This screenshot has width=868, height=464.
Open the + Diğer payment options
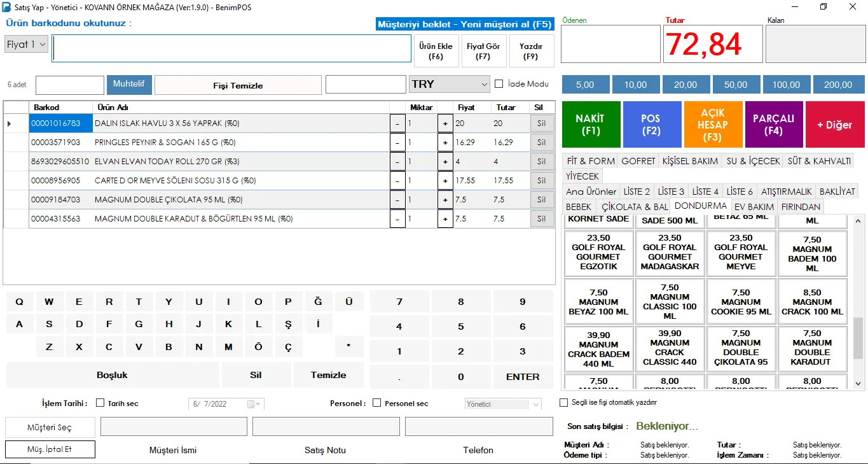835,125
